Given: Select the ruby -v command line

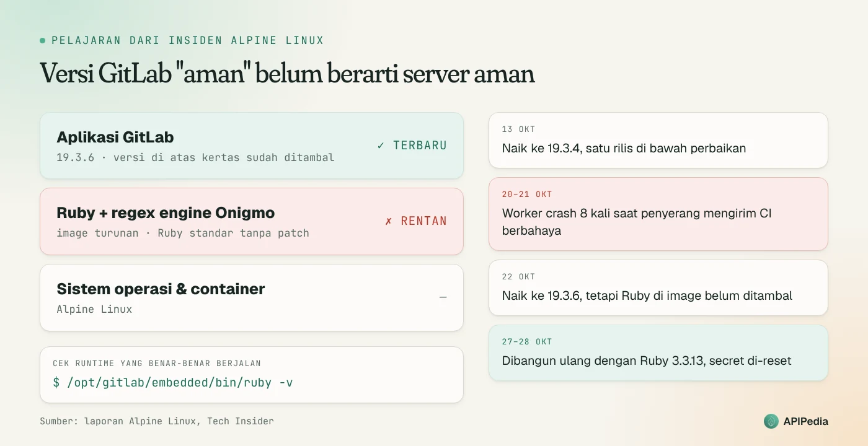Looking at the screenshot, I should pyautogui.click(x=173, y=382).
